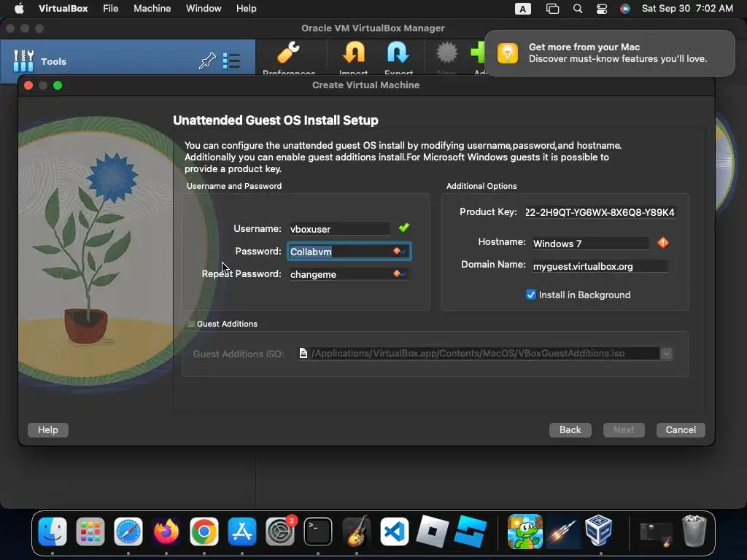Click the Product Key field
Viewport: 747px width, 560px height.
[x=600, y=212]
